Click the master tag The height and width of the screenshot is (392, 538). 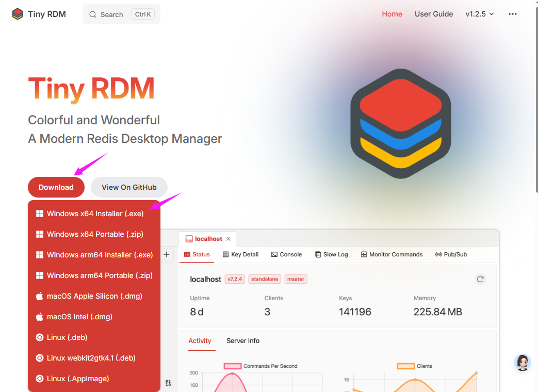[296, 279]
